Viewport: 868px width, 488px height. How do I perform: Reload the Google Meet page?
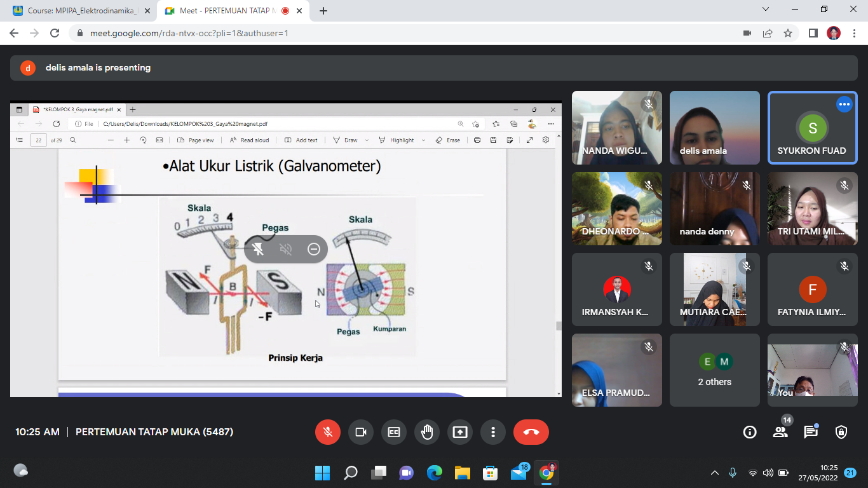pyautogui.click(x=55, y=33)
